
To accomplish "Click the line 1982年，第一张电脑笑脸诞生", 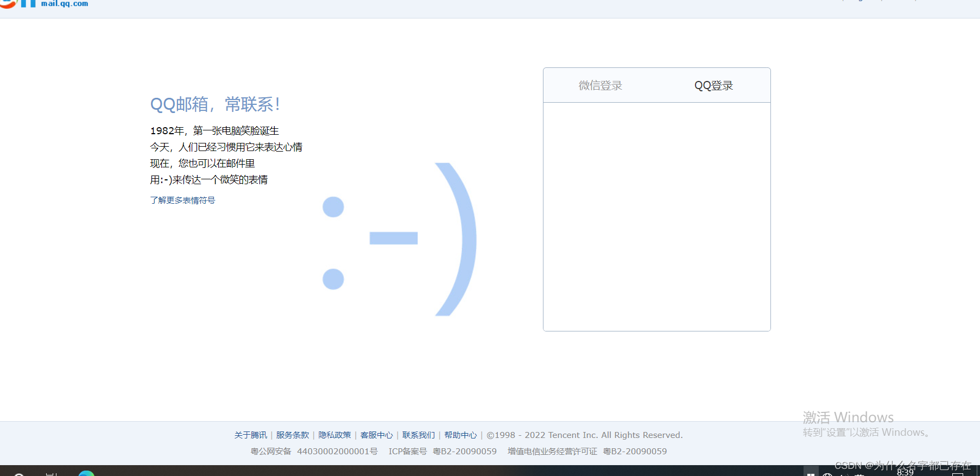I will coord(214,131).
